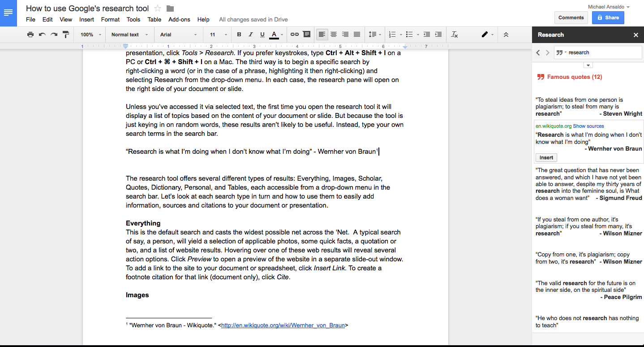The image size is (644, 347).
Task: Redo the last action
Action: [x=54, y=35]
